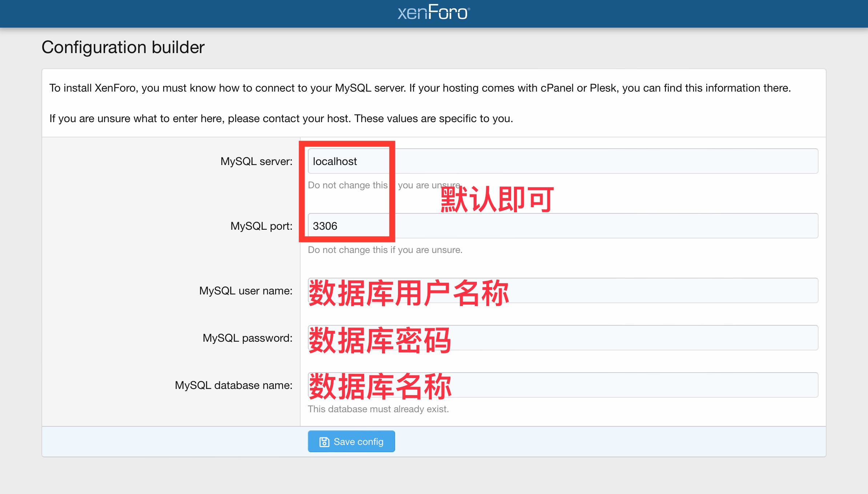This screenshot has height=494, width=868.
Task: Click the 'If you are unsure' paragraph
Action: tap(281, 119)
